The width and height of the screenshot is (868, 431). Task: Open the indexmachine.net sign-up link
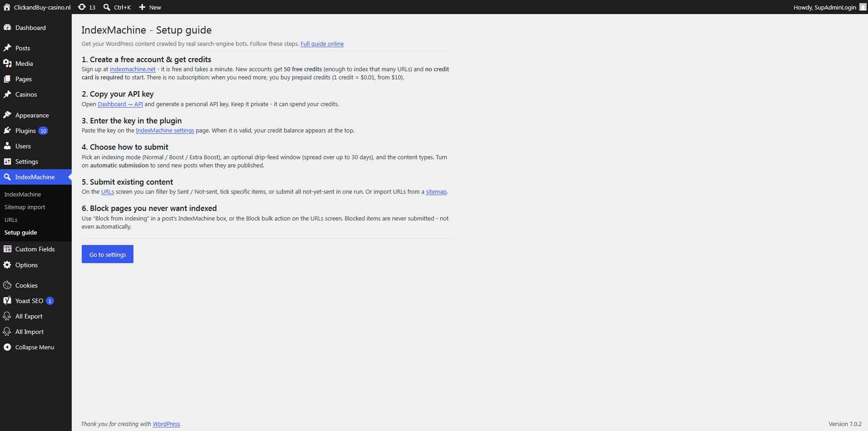pos(133,69)
